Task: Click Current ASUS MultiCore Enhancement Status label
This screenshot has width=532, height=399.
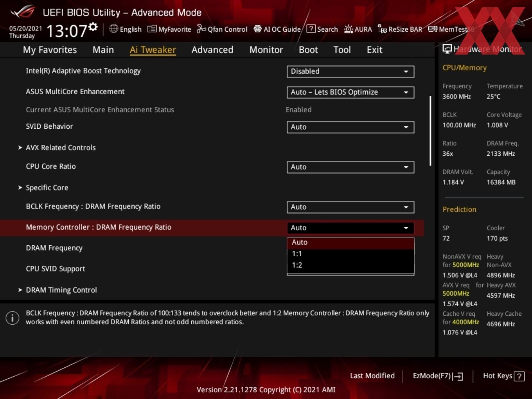Action: pyautogui.click(x=100, y=110)
